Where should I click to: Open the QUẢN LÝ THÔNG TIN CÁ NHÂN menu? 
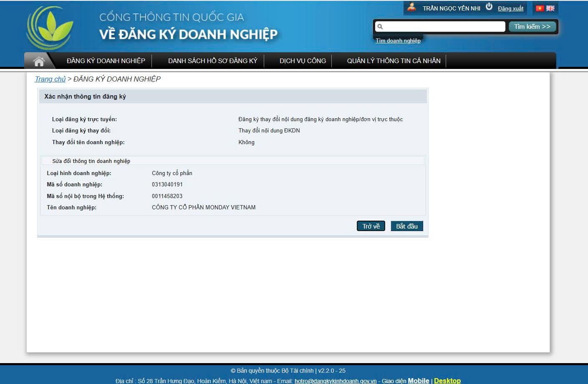(394, 61)
